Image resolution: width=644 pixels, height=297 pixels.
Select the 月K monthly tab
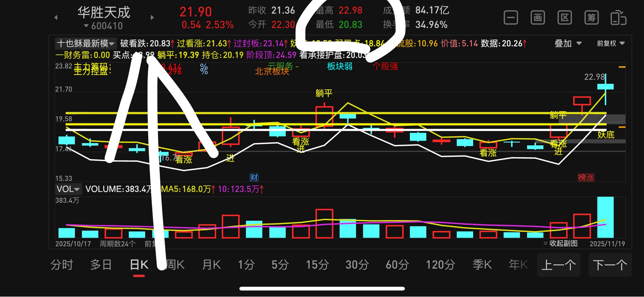[211, 265]
